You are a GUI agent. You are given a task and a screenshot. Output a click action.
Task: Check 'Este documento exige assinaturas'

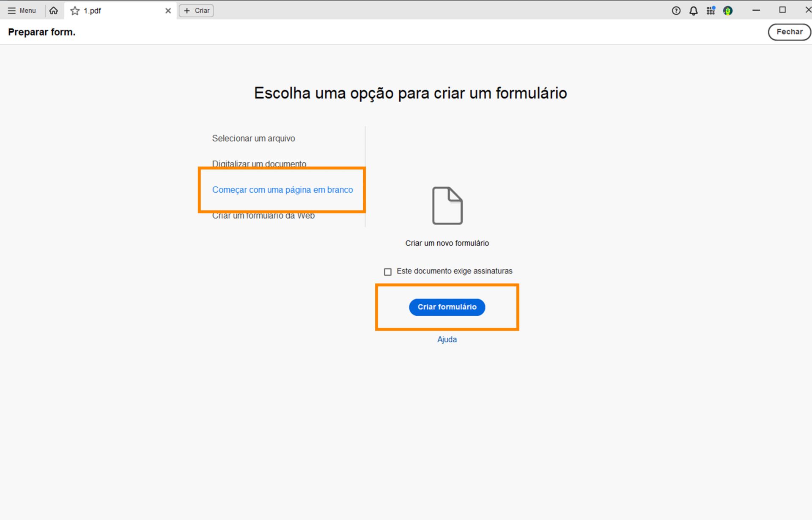pos(387,271)
